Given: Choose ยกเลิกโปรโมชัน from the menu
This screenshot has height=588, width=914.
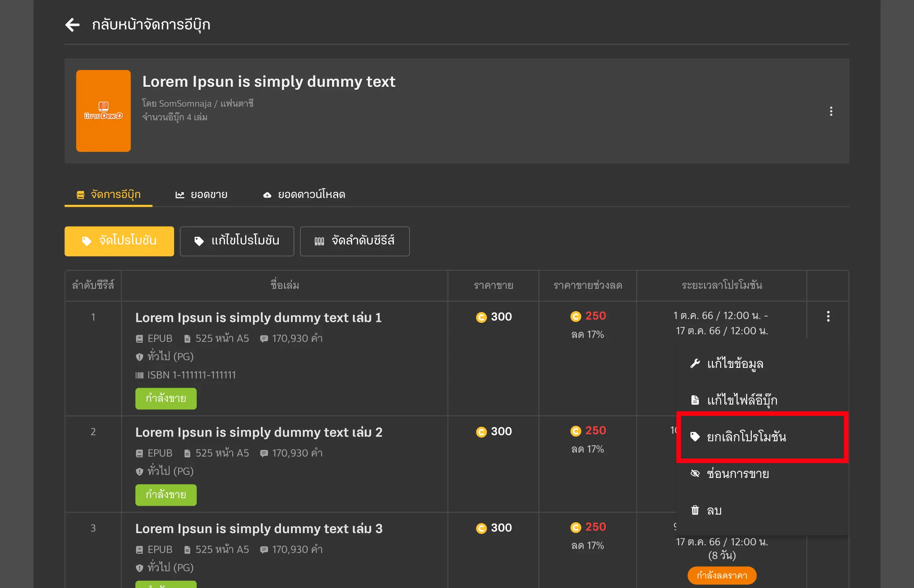Looking at the screenshot, I should (x=762, y=437).
